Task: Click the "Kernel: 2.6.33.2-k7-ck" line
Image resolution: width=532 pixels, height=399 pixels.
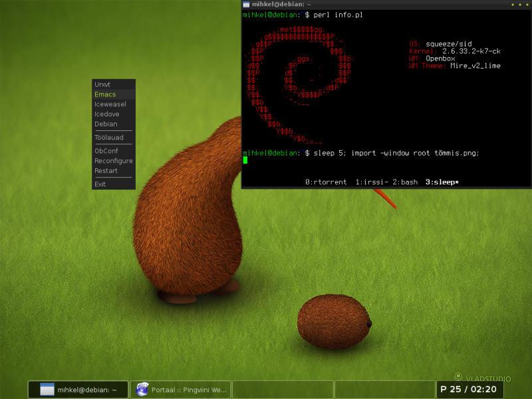Action: 455,51
